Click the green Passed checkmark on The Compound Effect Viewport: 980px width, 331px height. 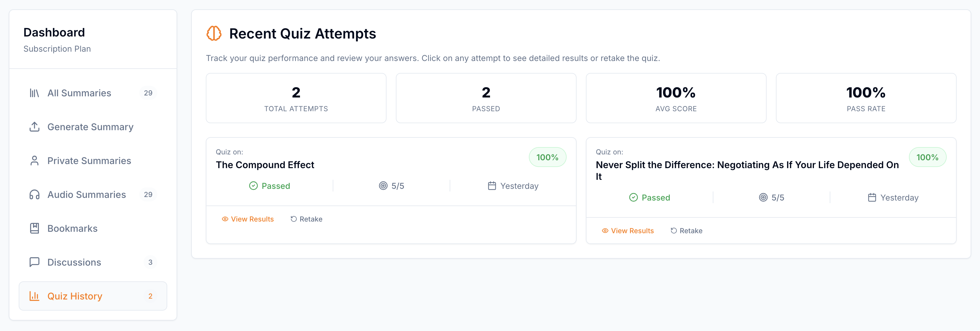tap(253, 185)
